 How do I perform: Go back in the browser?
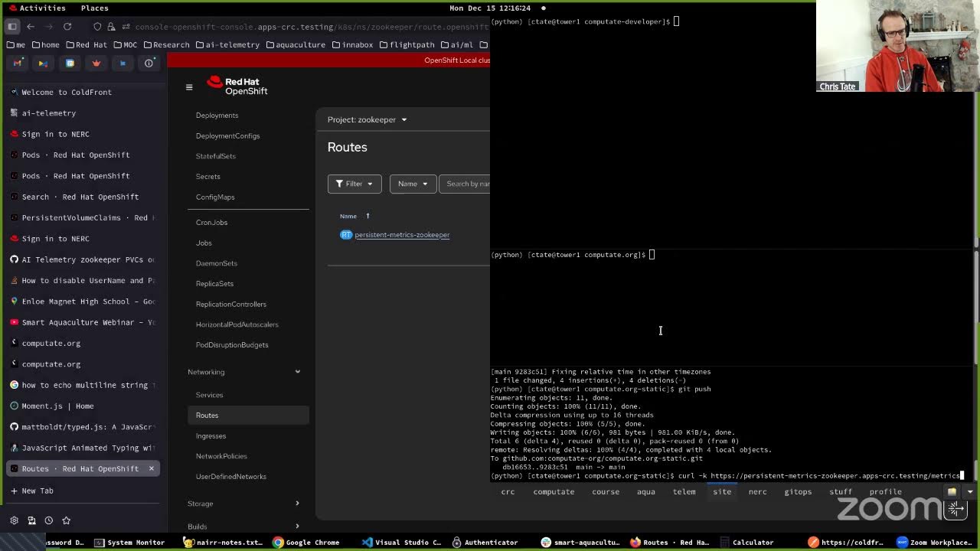pos(31,27)
